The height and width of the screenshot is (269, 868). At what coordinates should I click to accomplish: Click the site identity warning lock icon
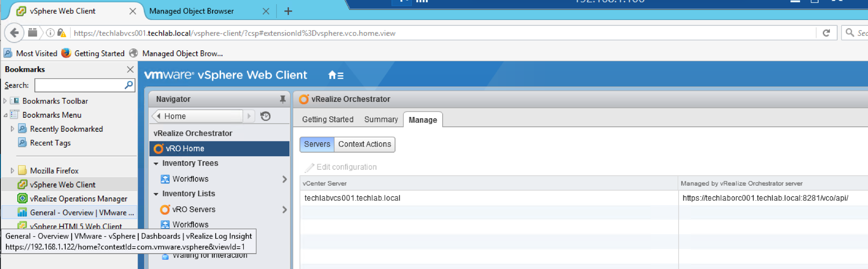(62, 33)
